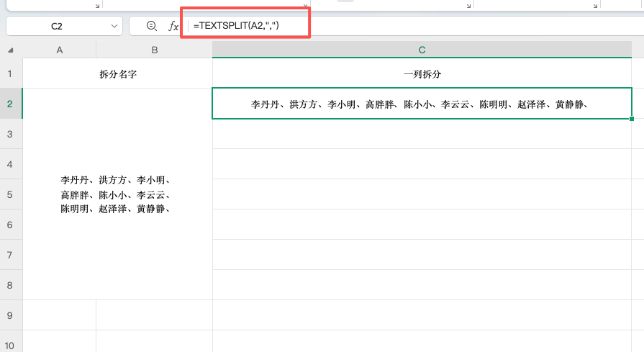644x352 pixels.
Task: Select column C header
Action: (422, 50)
